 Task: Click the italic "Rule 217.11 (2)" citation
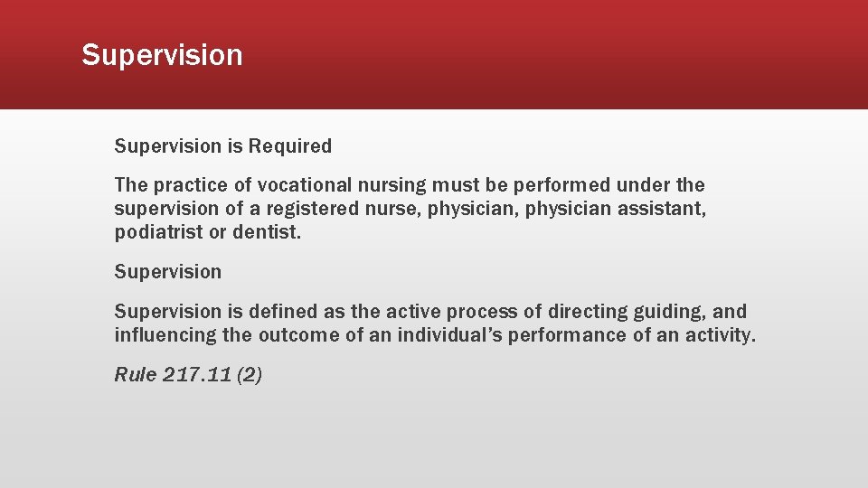tap(188, 375)
